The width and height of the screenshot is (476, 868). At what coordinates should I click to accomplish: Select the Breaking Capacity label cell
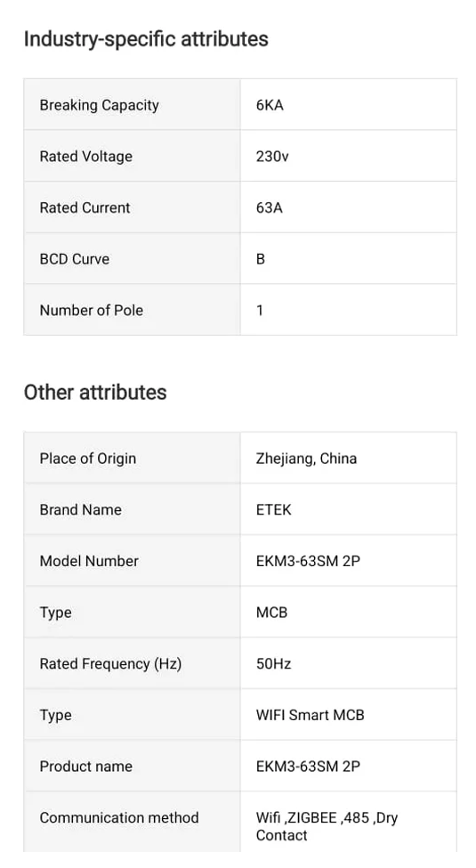(x=132, y=105)
